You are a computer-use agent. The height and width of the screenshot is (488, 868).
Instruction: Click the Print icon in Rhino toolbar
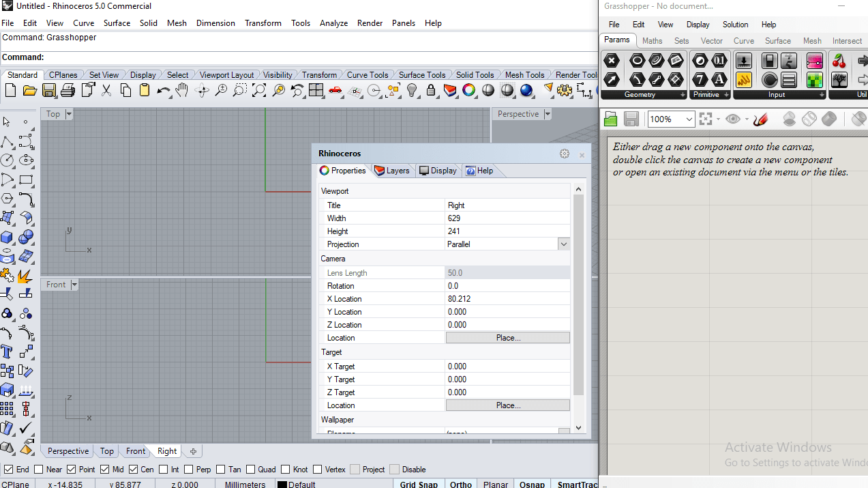pyautogui.click(x=68, y=90)
